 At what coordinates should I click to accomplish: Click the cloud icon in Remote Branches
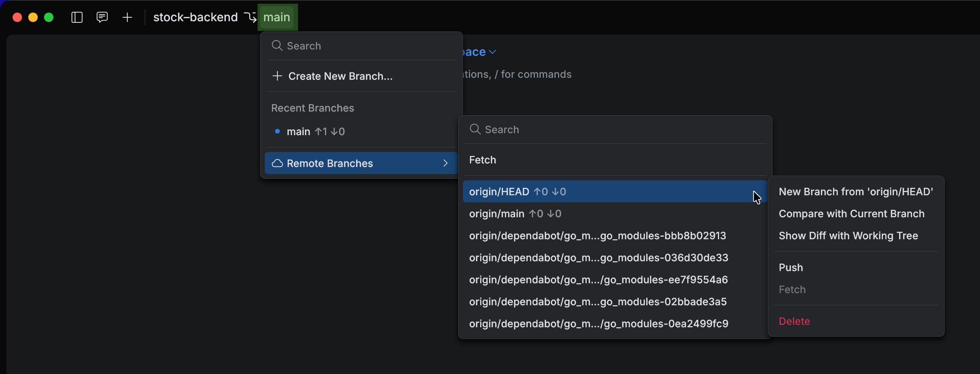coord(277,163)
